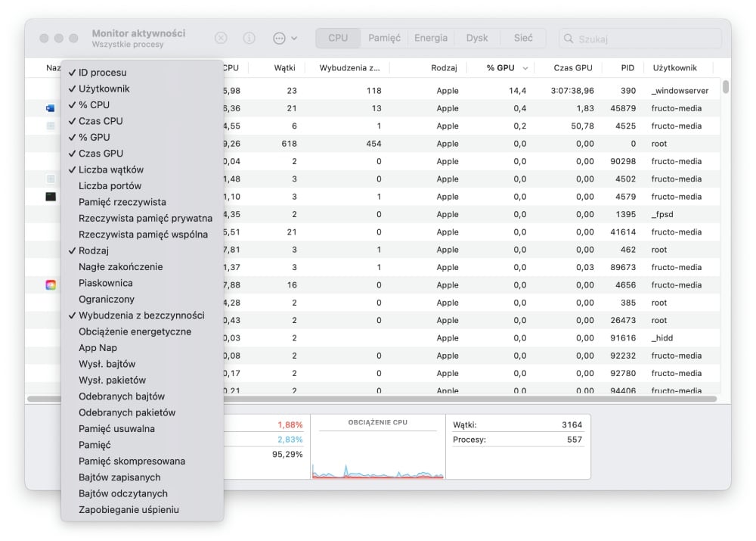Select process row with GPU time 50,78
The width and height of the screenshot is (756, 541).
[x=372, y=126]
